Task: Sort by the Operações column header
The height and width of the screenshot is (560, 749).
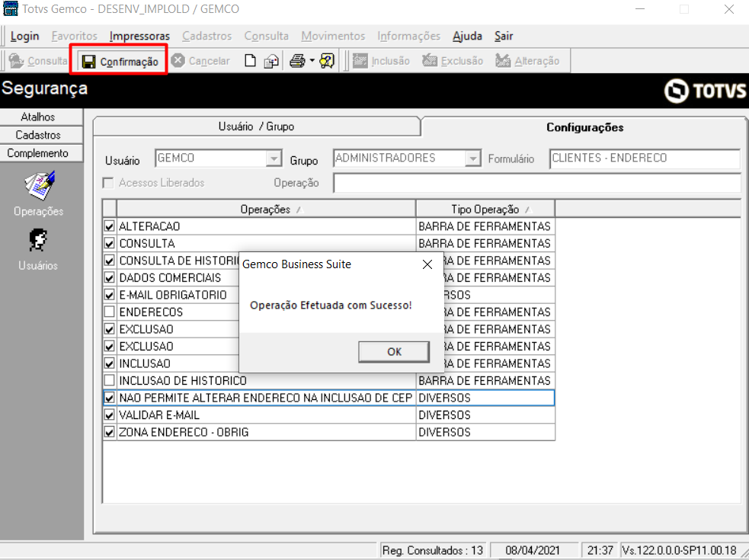Action: pos(266,210)
